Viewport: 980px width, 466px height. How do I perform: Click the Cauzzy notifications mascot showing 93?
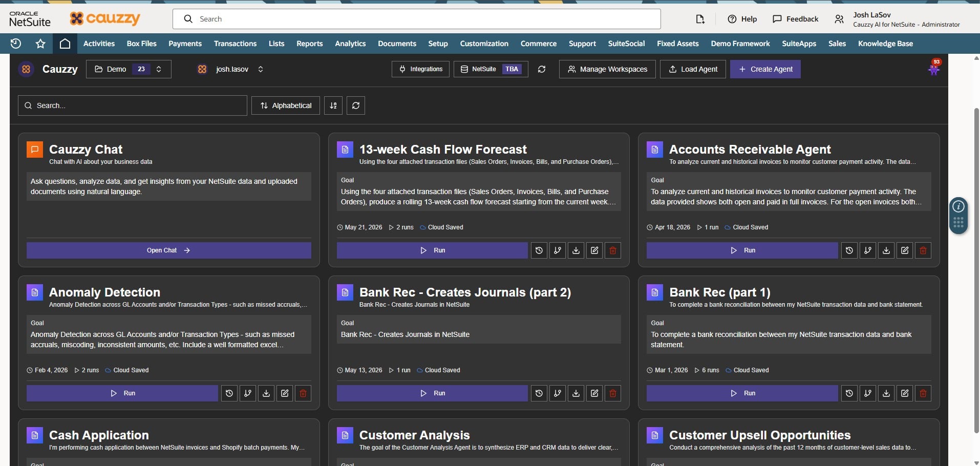[x=934, y=68]
